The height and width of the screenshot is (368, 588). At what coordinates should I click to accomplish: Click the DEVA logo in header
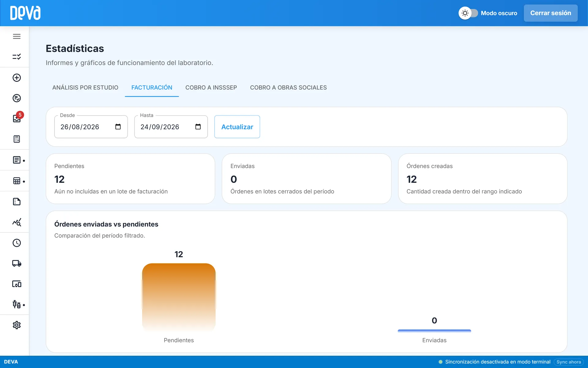25,13
